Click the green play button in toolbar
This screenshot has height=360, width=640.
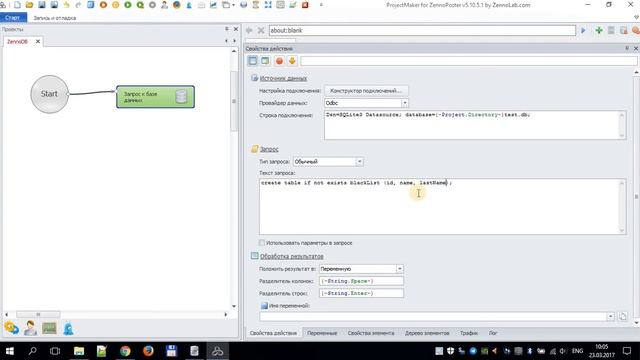128,5
